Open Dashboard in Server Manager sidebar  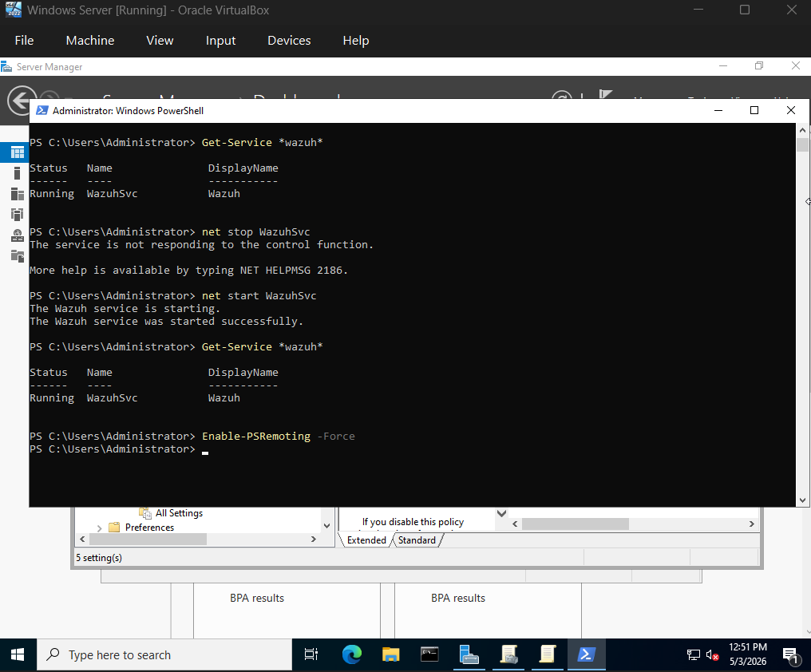(x=17, y=152)
